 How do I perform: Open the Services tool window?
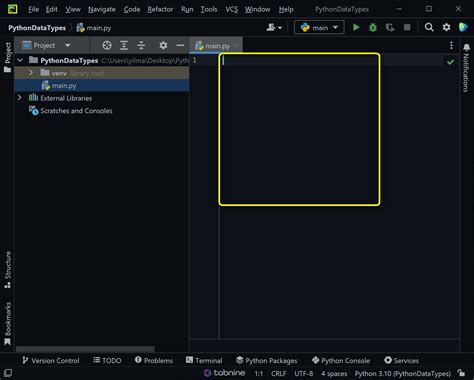point(401,360)
